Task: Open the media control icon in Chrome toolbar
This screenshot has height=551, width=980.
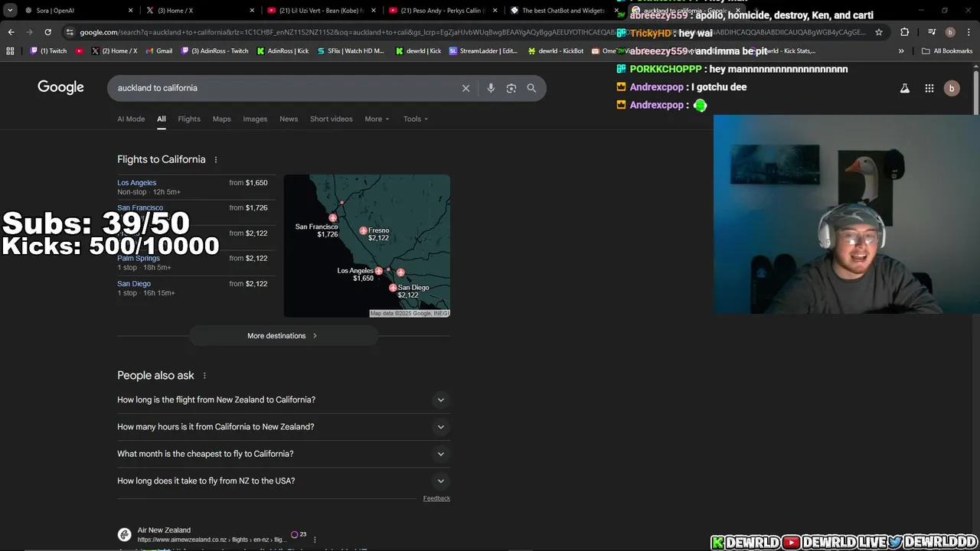Action: coord(932,32)
